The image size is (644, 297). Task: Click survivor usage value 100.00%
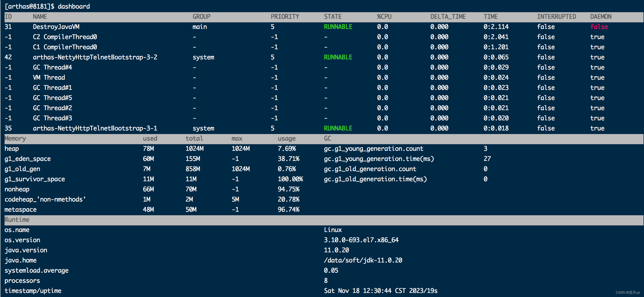click(290, 179)
